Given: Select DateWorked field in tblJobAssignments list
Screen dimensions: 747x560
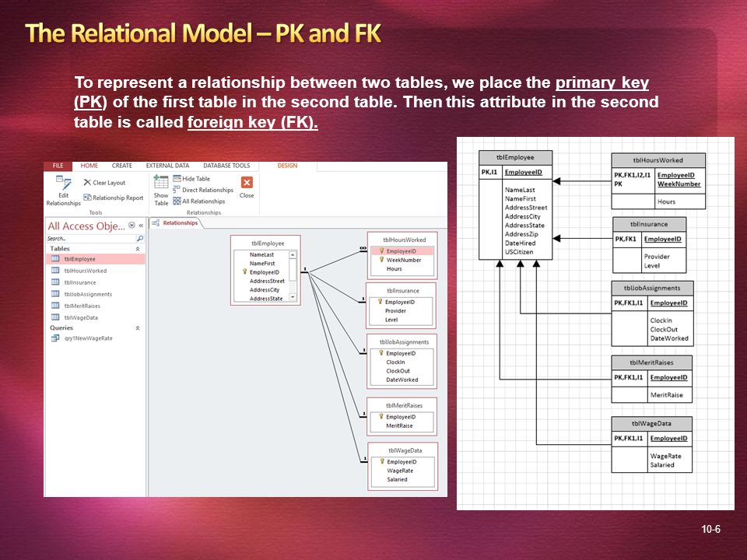Looking at the screenshot, I should [402, 380].
